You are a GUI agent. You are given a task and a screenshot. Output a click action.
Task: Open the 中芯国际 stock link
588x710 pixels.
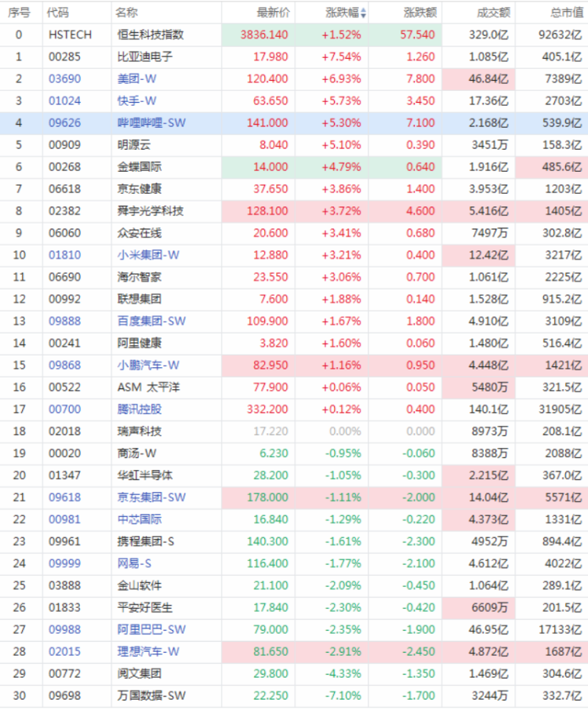click(140, 520)
